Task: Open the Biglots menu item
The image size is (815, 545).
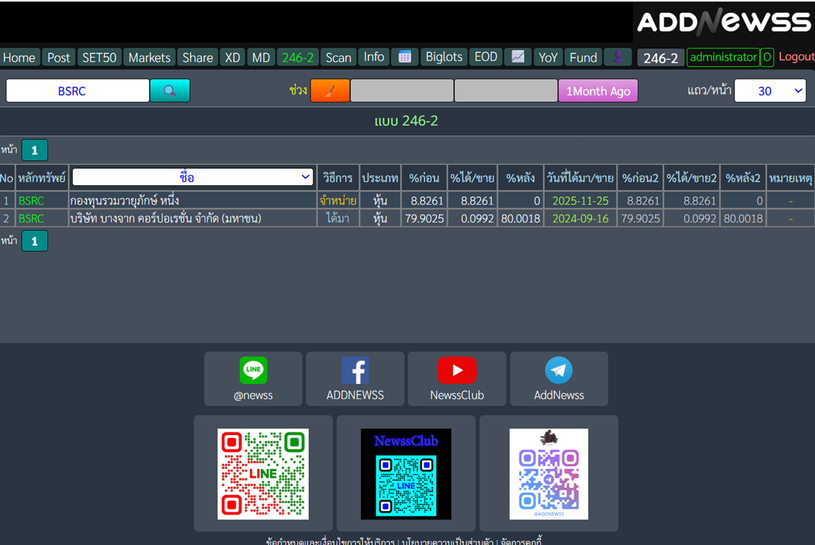Action: (443, 57)
